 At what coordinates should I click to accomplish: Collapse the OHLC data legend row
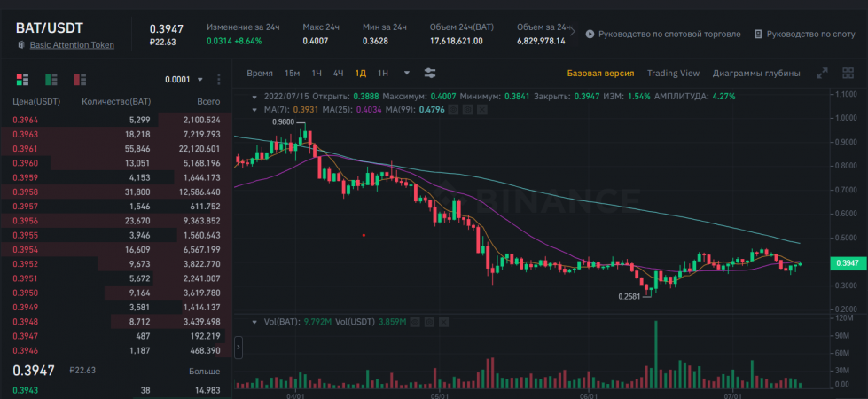point(255,96)
